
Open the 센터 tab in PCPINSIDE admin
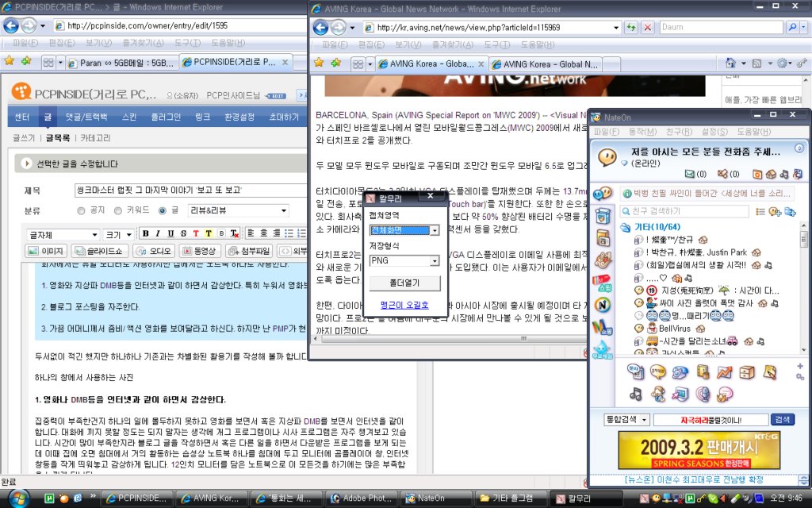pos(21,117)
